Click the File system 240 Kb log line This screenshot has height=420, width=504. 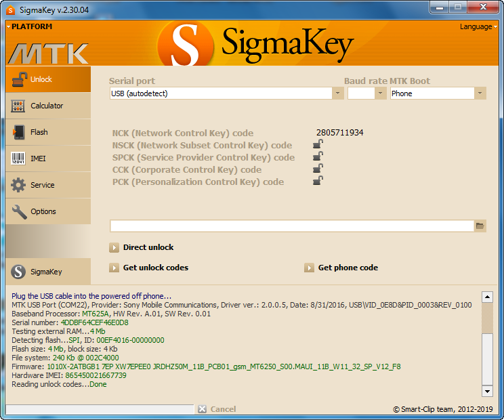coord(65,358)
